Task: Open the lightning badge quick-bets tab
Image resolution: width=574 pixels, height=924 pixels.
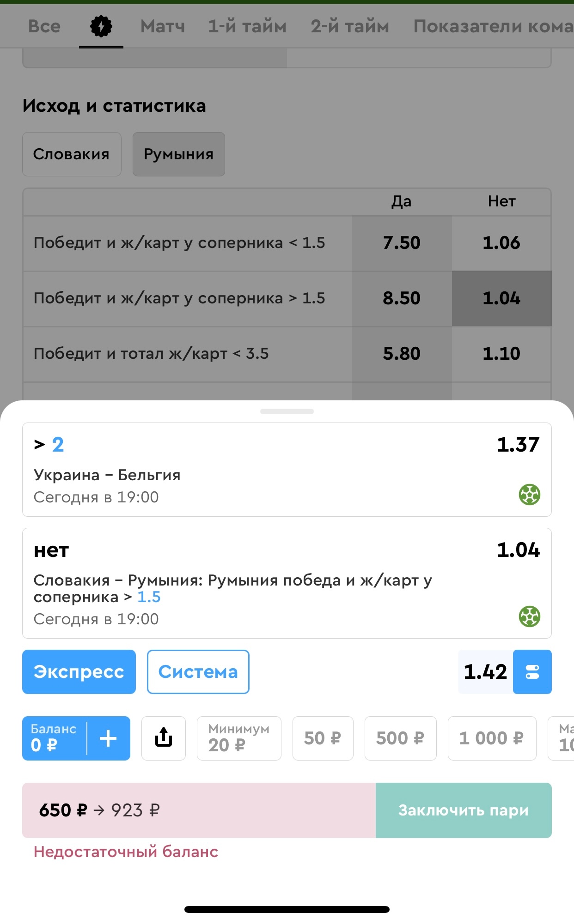Action: (x=101, y=26)
